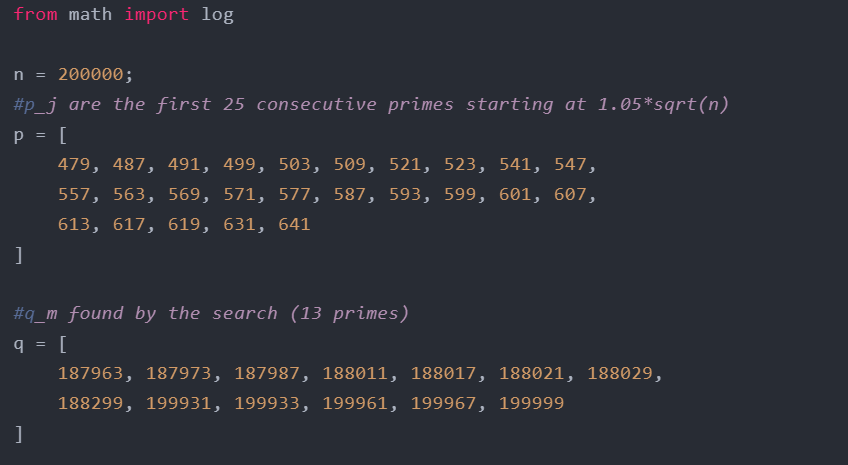Viewport: 848px width, 465px height.
Task: Click the variable q before its equals sign
Action: pyautogui.click(x=18, y=344)
